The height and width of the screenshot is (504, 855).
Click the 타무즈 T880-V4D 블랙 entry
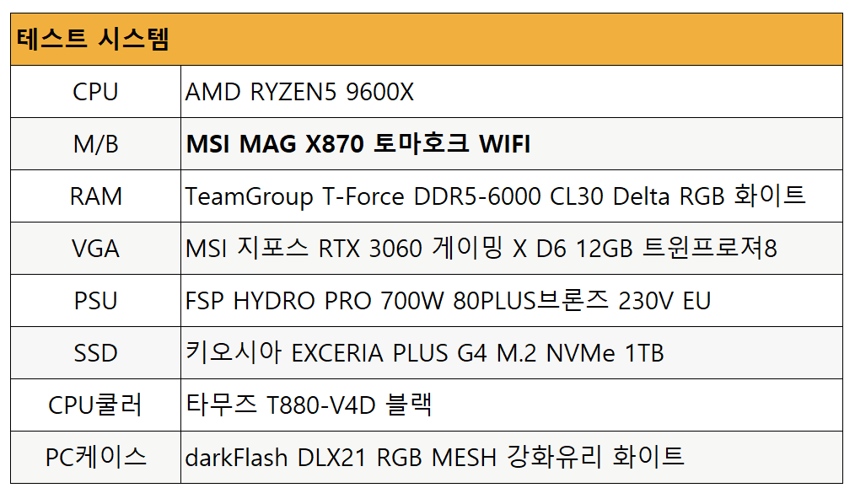click(309, 405)
